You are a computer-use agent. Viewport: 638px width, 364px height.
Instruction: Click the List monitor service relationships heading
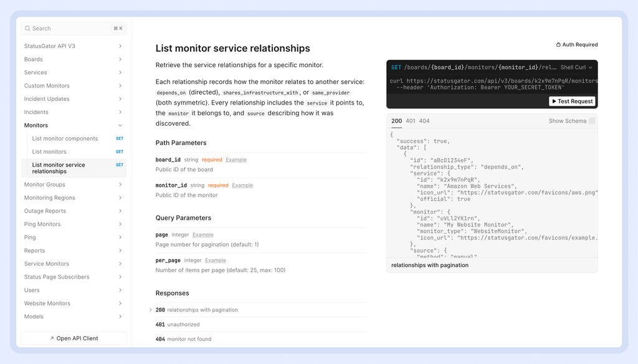coord(233,49)
